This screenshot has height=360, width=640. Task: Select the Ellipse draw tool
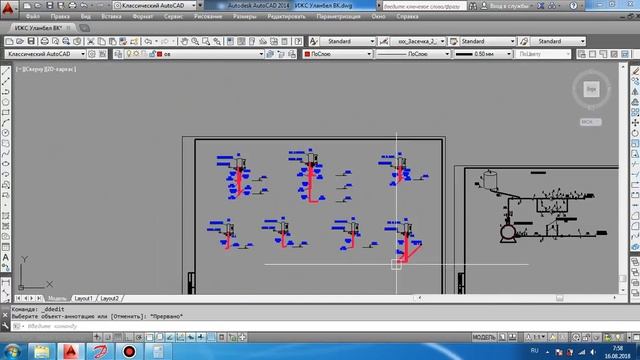point(5,164)
